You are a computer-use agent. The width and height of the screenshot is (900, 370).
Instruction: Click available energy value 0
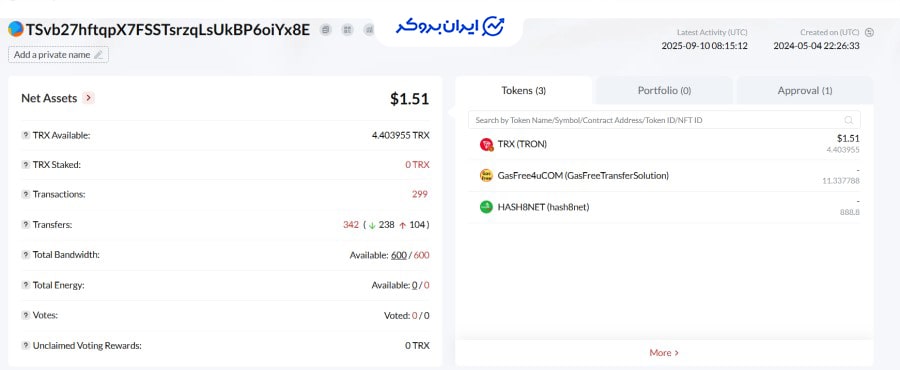point(414,285)
